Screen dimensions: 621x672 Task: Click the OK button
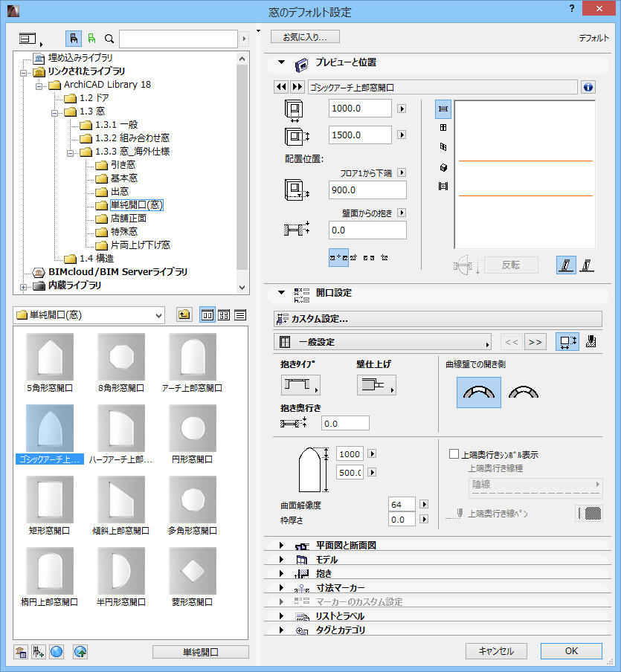click(x=571, y=651)
